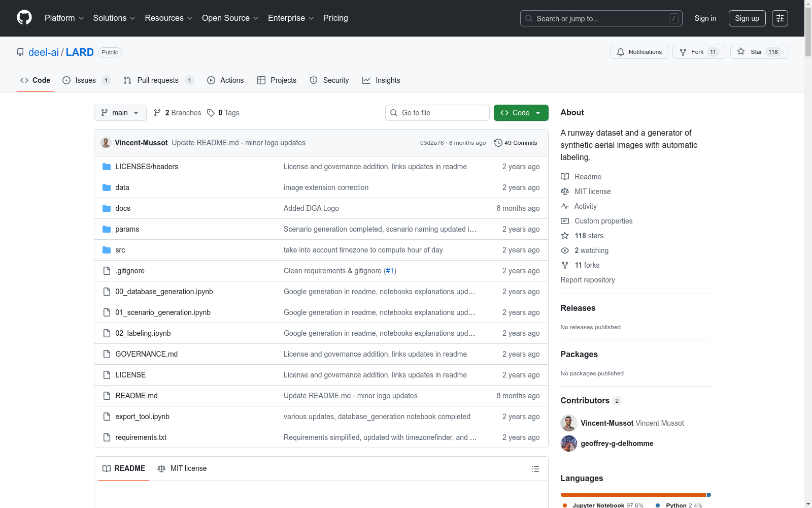Image resolution: width=812 pixels, height=508 pixels.
Task: Open the 01_scenario_generation.ipynb file
Action: (x=163, y=312)
